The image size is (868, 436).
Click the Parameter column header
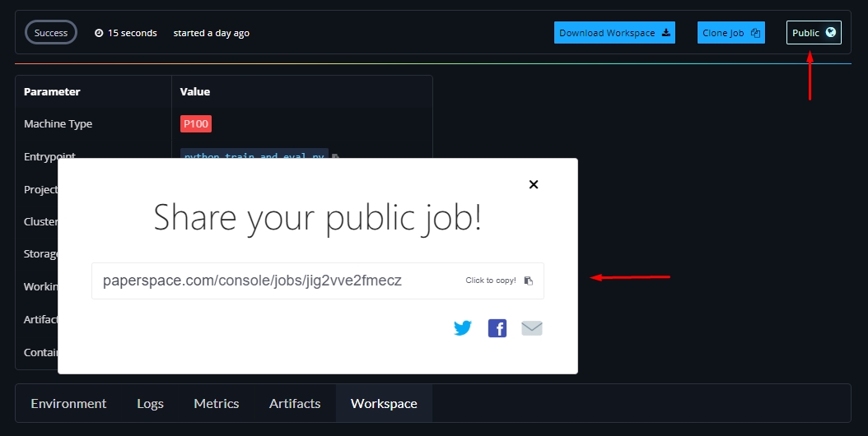[x=52, y=92]
